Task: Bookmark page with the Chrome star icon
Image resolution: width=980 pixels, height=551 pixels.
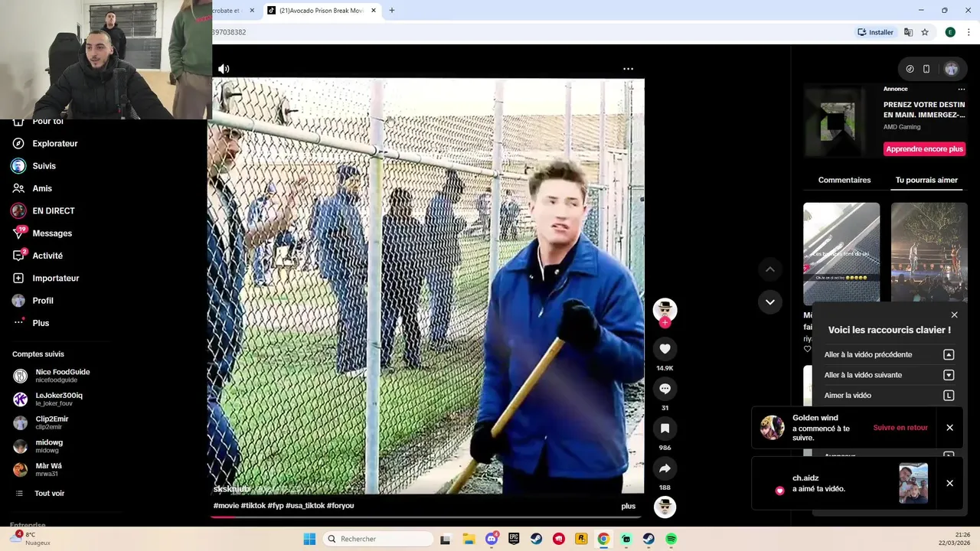Action: pyautogui.click(x=925, y=32)
